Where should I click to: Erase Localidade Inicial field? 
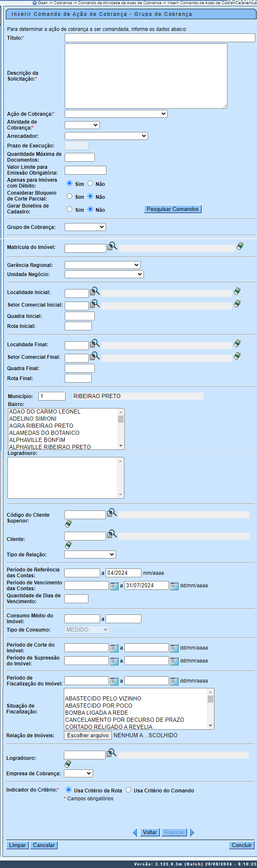[x=237, y=291]
